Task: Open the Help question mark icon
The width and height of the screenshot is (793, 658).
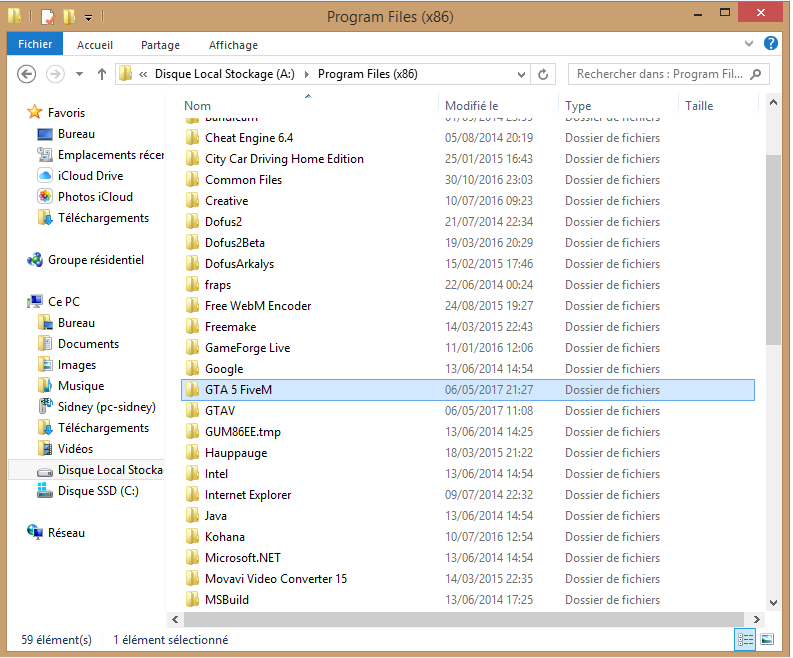Action: click(x=771, y=43)
